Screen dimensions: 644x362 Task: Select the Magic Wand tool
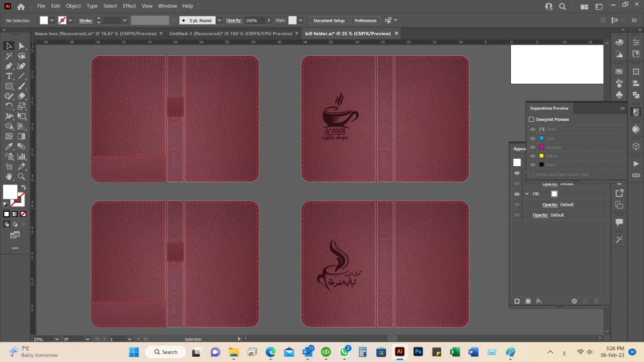[9, 56]
